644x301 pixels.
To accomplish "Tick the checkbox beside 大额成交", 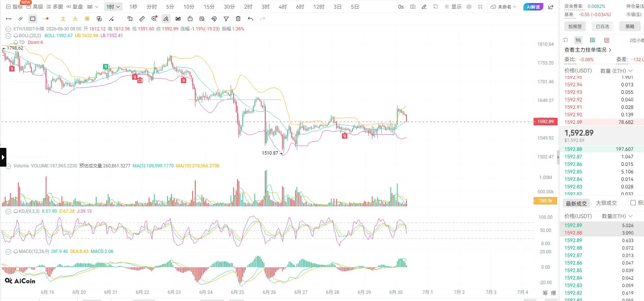I will coord(633,203).
